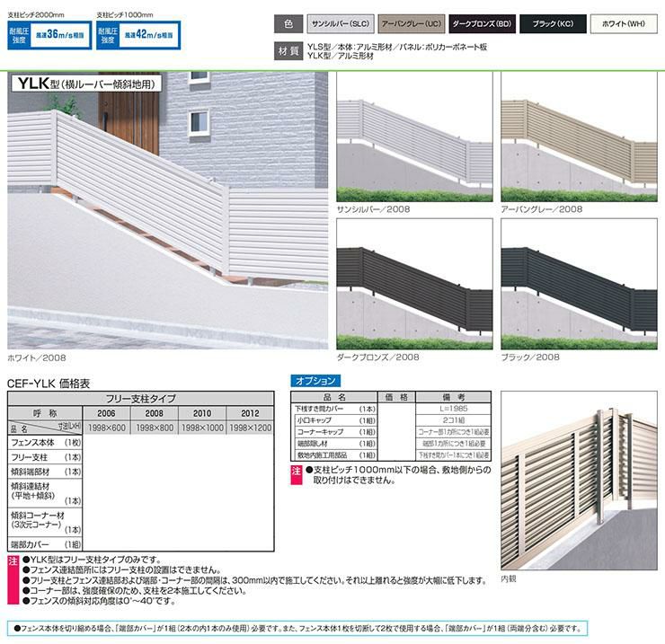665x644 pixels.
Task: Click the red 注 marker under the options table
Action: pos(296,470)
